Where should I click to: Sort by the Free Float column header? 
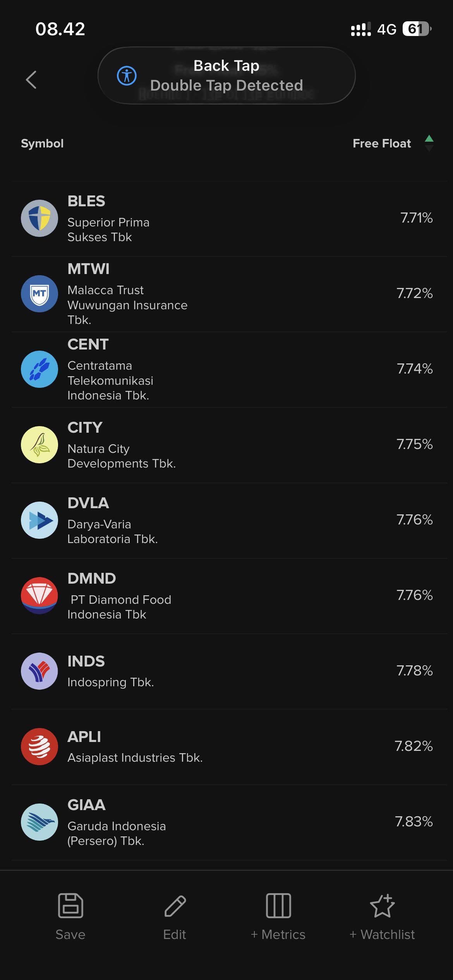point(381,144)
